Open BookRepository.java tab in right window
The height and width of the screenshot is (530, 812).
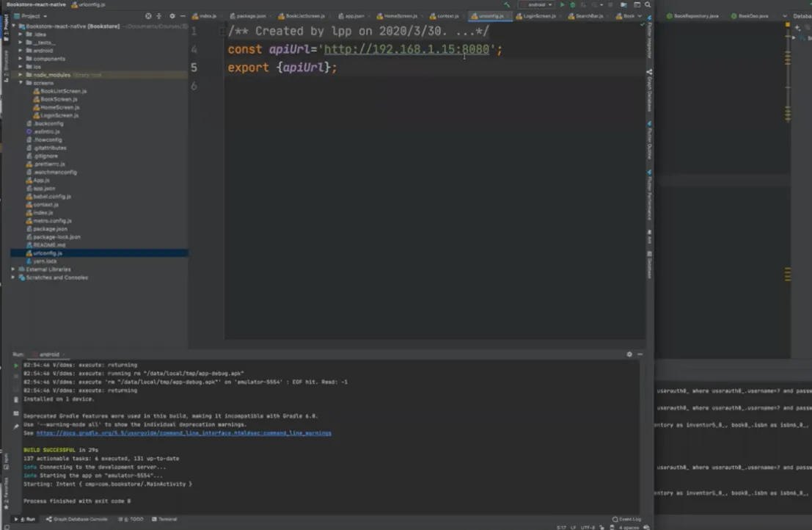[x=693, y=16]
